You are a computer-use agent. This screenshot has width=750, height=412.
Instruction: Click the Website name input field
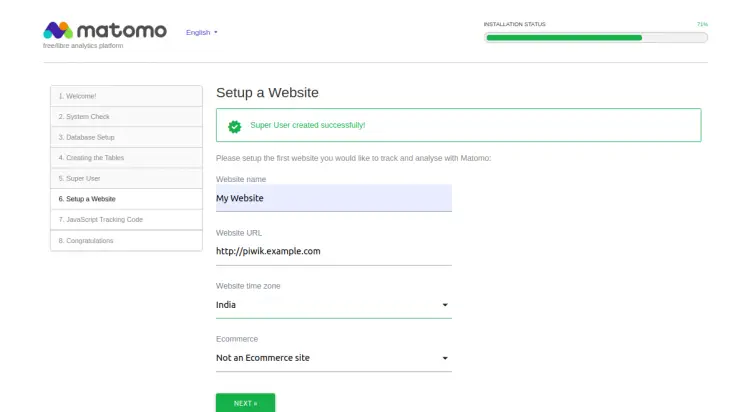tap(333, 198)
